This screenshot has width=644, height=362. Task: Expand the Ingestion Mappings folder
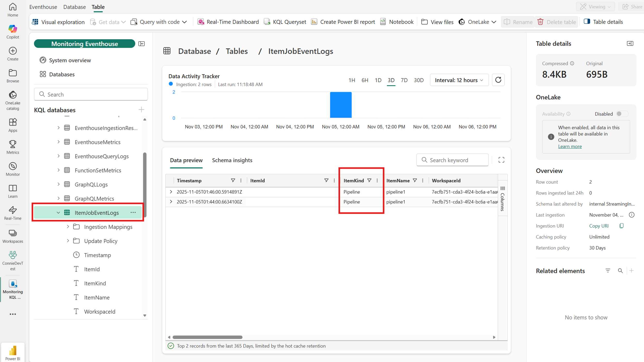68,227
